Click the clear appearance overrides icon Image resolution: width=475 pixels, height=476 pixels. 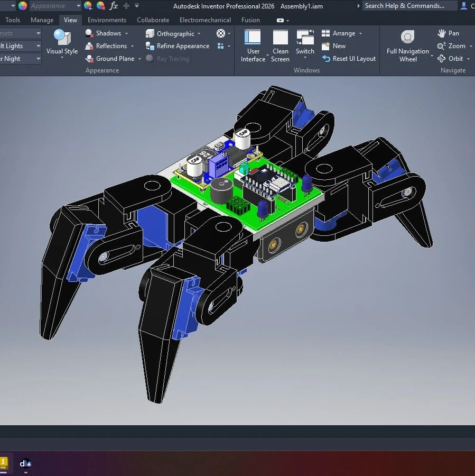[100, 6]
